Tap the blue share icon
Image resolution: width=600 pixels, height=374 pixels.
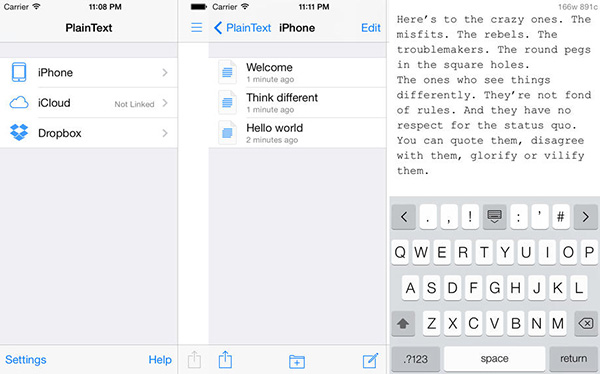coord(225,359)
